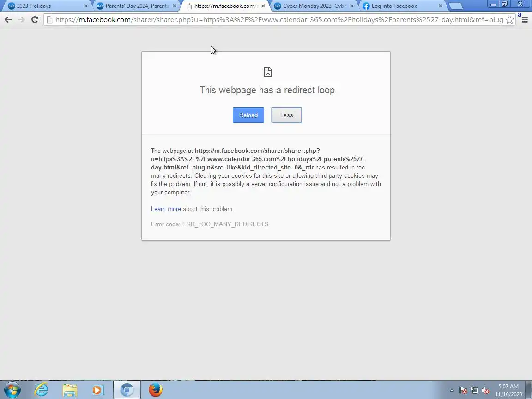The height and width of the screenshot is (399, 532).
Task: Open the Learn more link
Action: click(x=166, y=209)
